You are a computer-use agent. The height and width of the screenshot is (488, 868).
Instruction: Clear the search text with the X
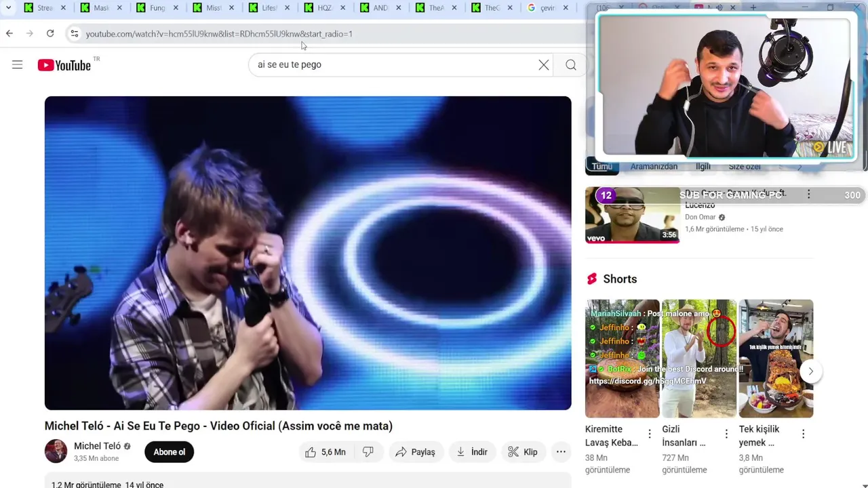coord(544,64)
